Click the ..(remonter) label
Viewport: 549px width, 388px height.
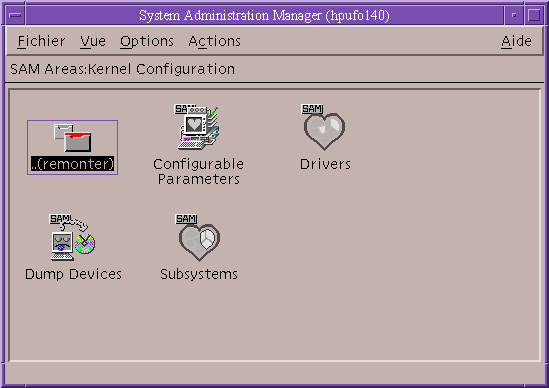(x=72, y=164)
